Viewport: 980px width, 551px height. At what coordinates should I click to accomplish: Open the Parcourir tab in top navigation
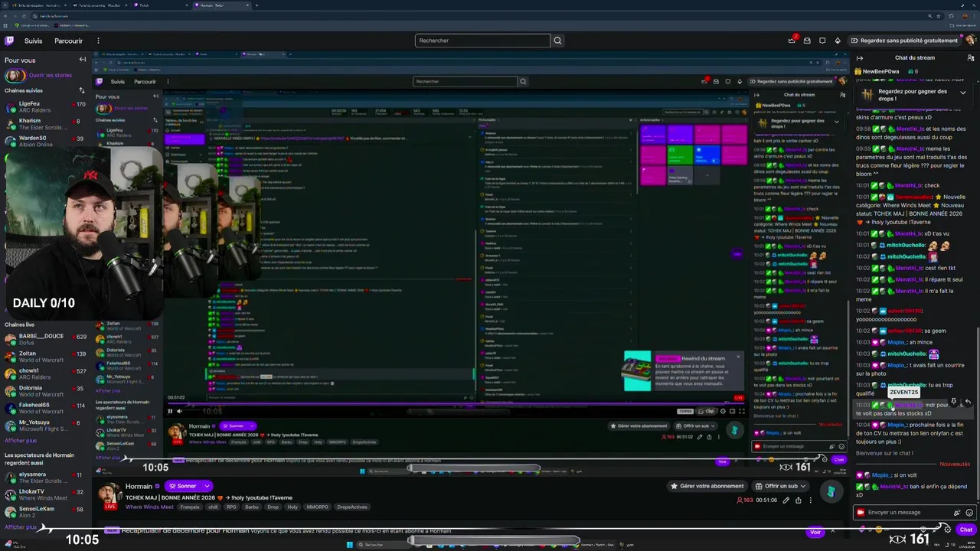pyautogui.click(x=69, y=41)
